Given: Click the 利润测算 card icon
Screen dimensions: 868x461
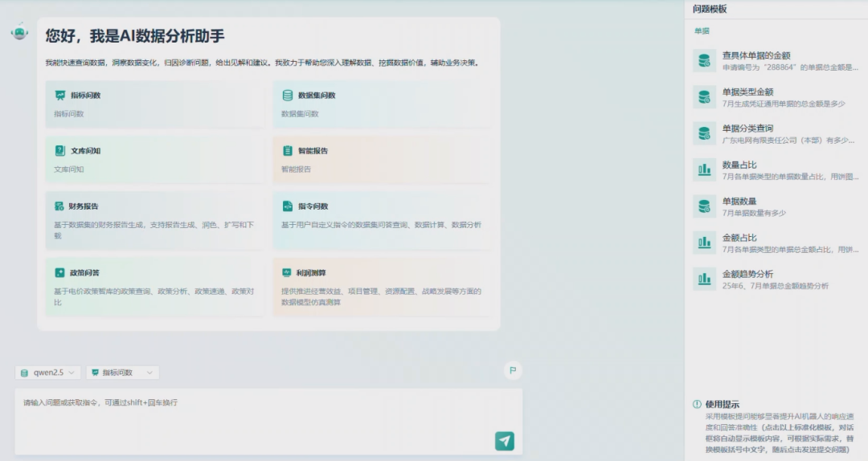Looking at the screenshot, I should [286, 272].
